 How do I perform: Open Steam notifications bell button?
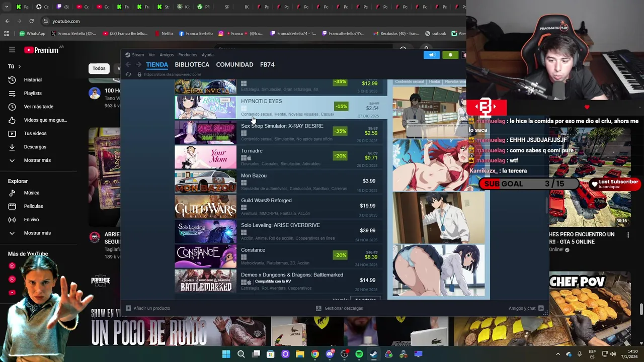(x=450, y=55)
